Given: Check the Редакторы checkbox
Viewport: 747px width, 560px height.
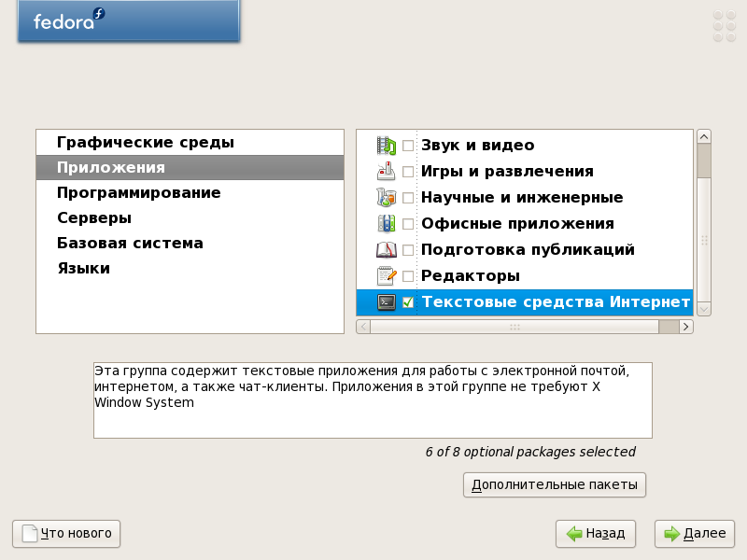Looking at the screenshot, I should 408,276.
